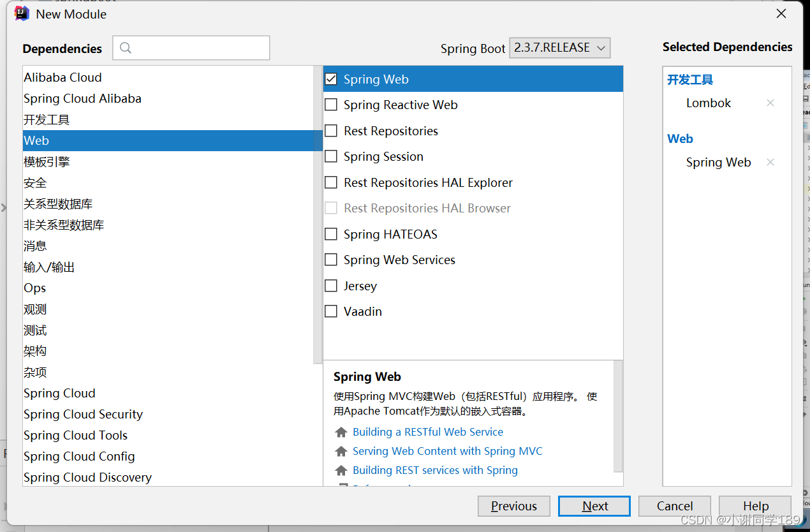Screen dimensions: 810x532
Task: Choose the 杂项 category
Action: tap(168, 372)
